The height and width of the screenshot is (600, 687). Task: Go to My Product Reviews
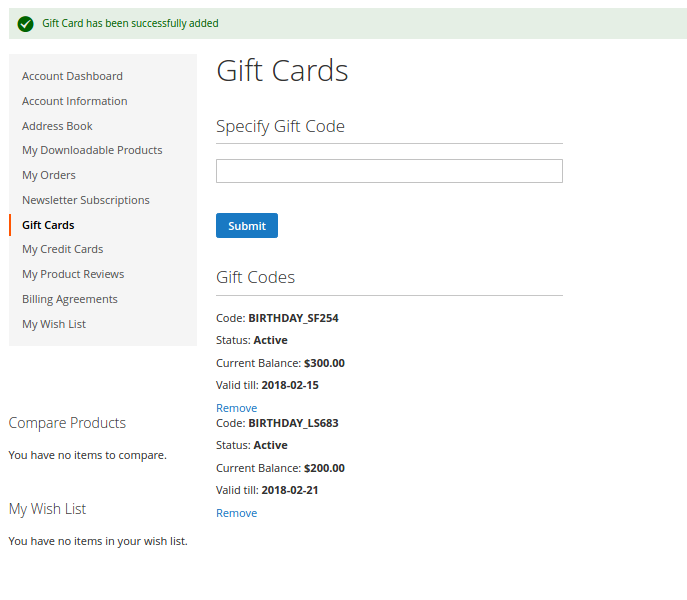point(73,274)
